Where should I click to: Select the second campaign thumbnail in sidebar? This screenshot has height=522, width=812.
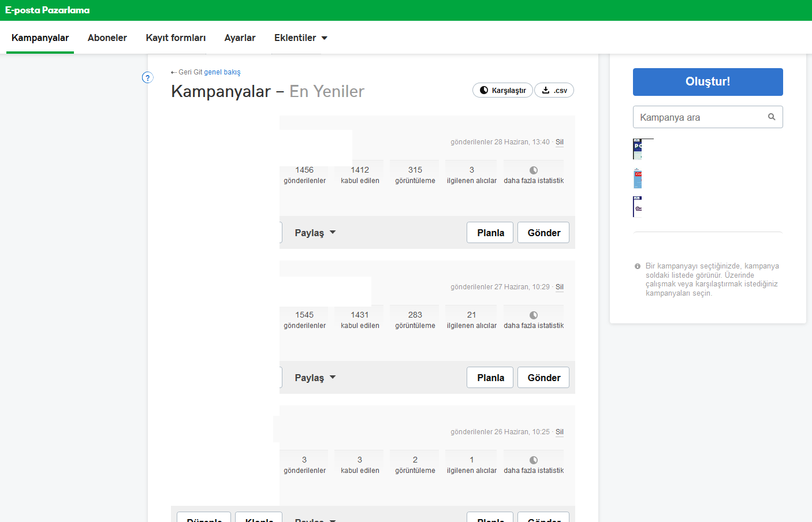(638, 178)
